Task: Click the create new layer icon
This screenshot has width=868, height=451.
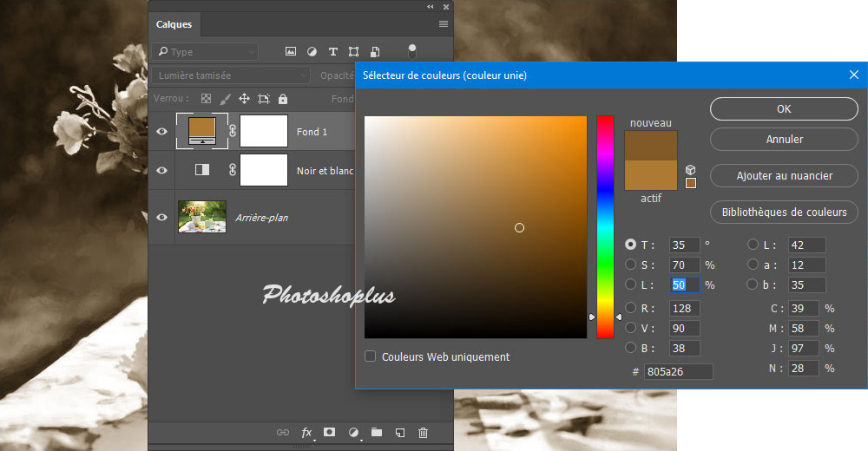Action: click(400, 432)
